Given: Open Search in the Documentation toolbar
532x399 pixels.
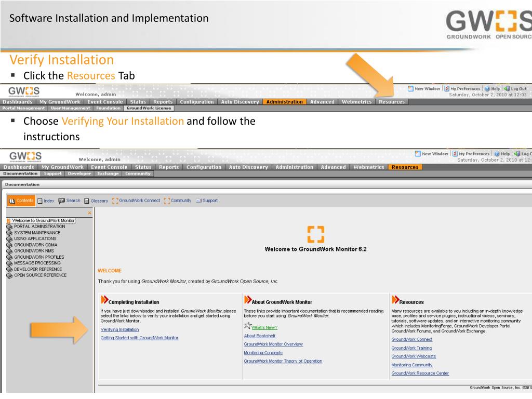Looking at the screenshot, I should [x=69, y=201].
